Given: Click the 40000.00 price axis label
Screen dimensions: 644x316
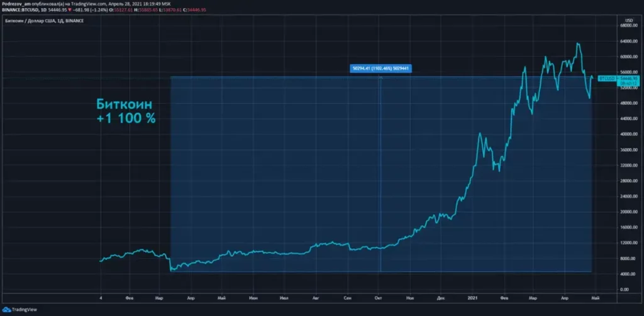Looking at the screenshot, I should pyautogui.click(x=630, y=134).
